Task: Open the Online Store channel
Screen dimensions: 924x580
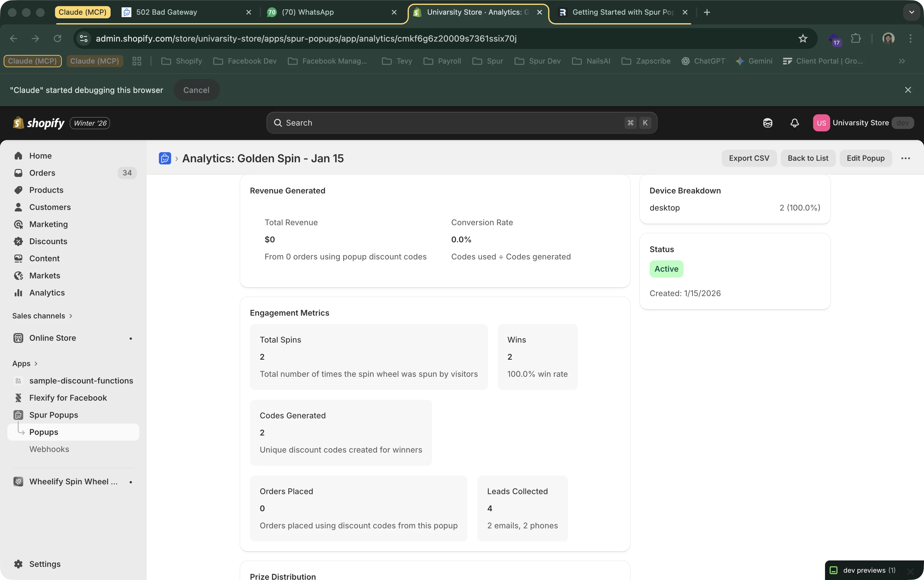Action: [x=52, y=338]
